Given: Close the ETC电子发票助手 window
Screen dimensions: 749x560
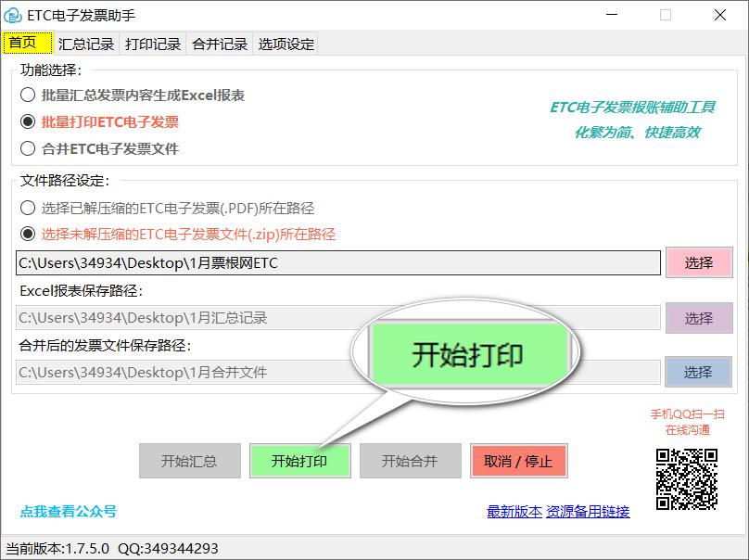Looking at the screenshot, I should tap(720, 15).
